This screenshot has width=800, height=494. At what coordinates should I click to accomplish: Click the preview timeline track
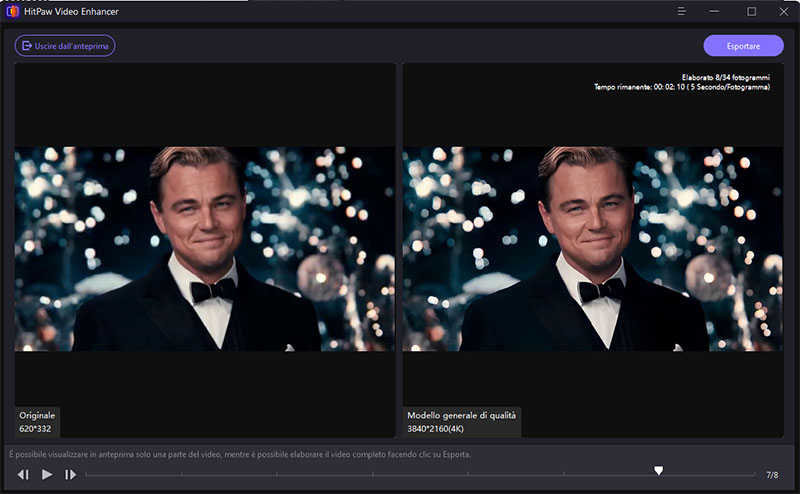(420, 474)
